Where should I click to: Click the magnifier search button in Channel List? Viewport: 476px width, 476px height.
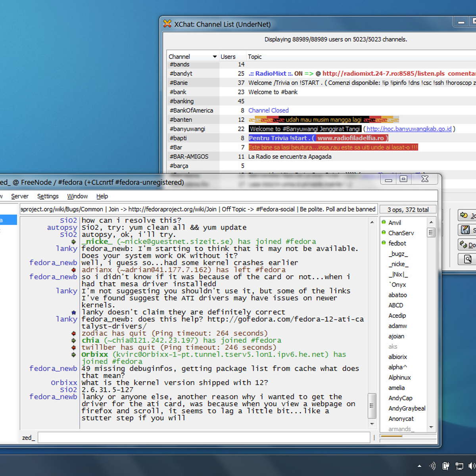coord(467,259)
